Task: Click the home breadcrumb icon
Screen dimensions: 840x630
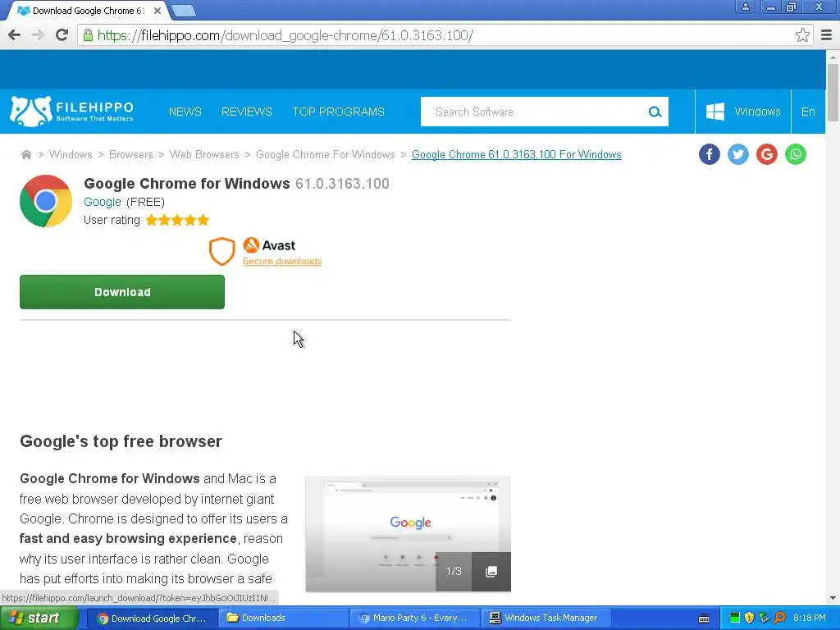Action: [x=25, y=155]
